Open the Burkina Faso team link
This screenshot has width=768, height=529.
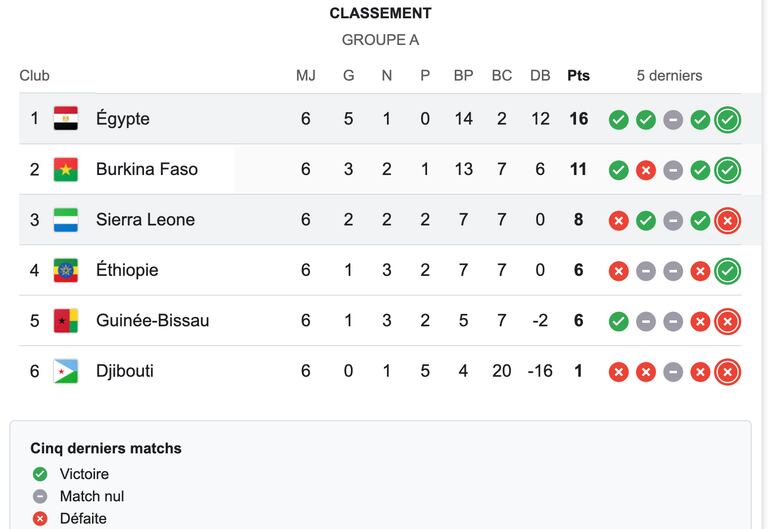click(x=147, y=169)
